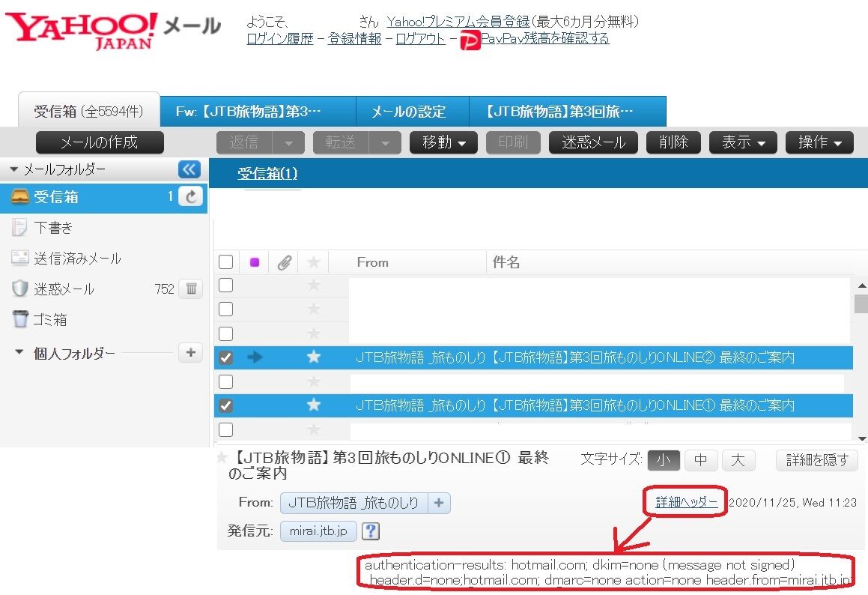Click the 迷惑メール toolbar button
Screen dimensions: 868x595
point(593,142)
